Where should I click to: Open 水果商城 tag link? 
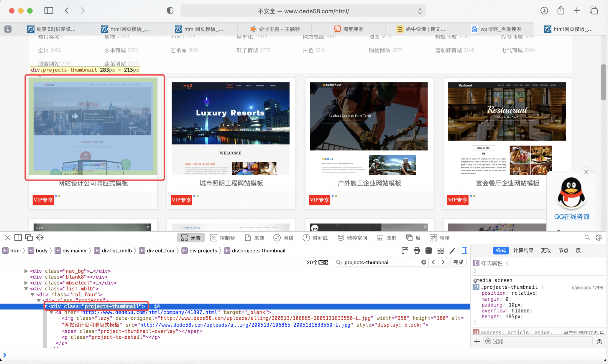tap(115, 50)
